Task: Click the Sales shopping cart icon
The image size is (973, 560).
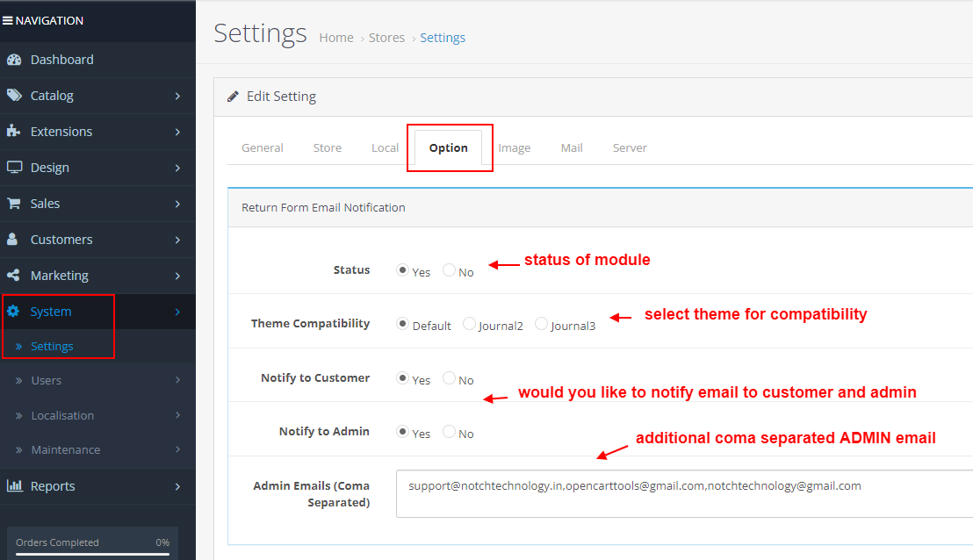Action: pyautogui.click(x=13, y=203)
